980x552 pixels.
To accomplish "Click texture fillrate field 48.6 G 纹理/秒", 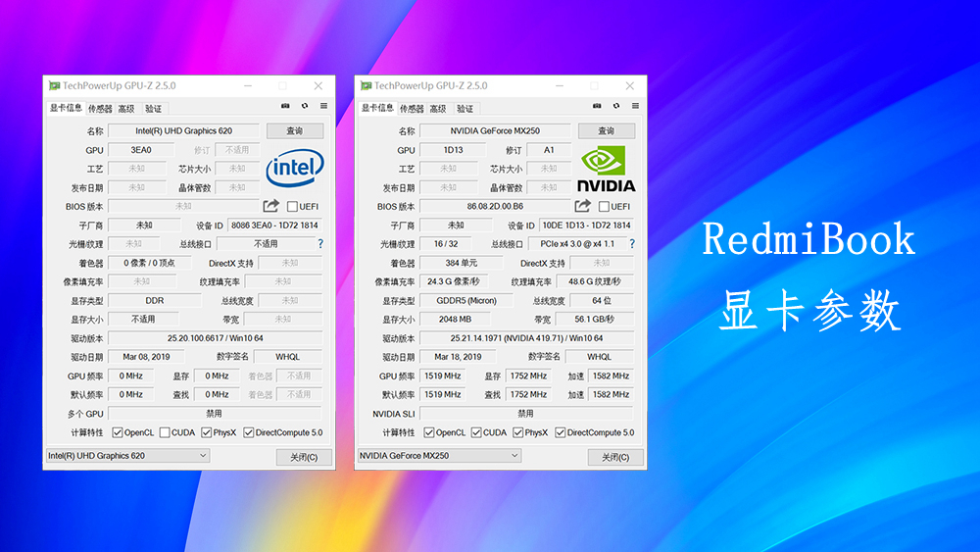I will pyautogui.click(x=595, y=282).
